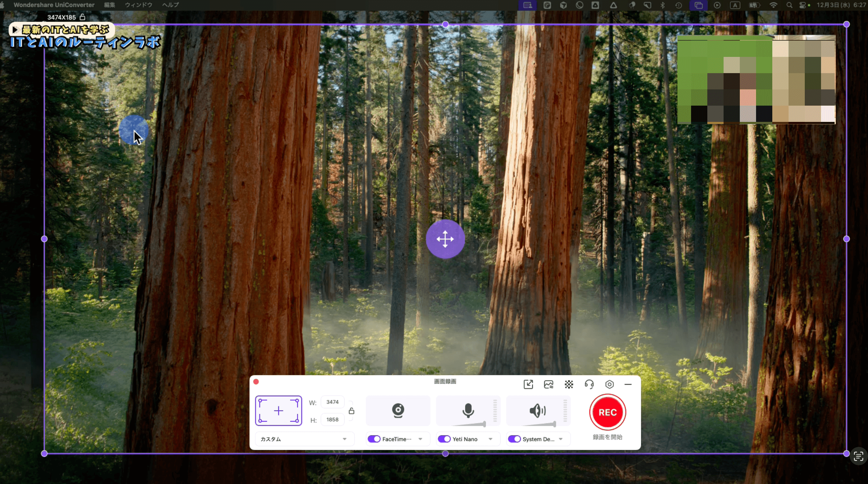868x484 pixels.
Task: Turn off the Yeti Nano microphone toggle
Action: pyautogui.click(x=444, y=439)
